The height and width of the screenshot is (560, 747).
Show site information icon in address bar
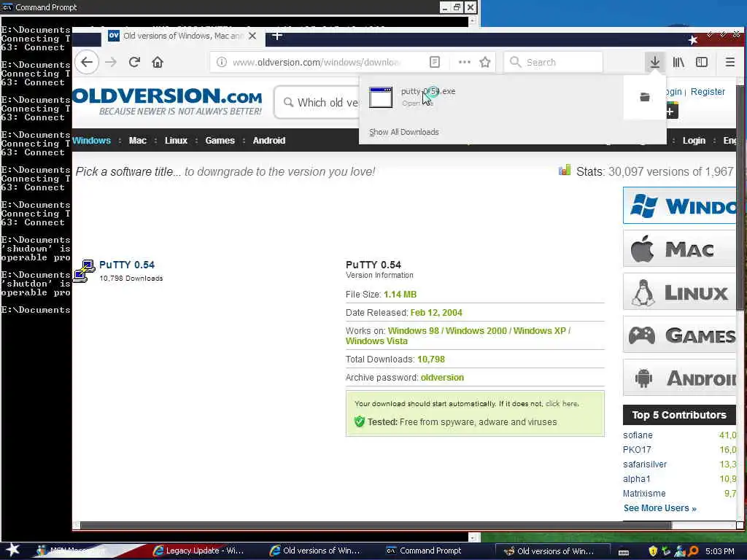point(222,63)
